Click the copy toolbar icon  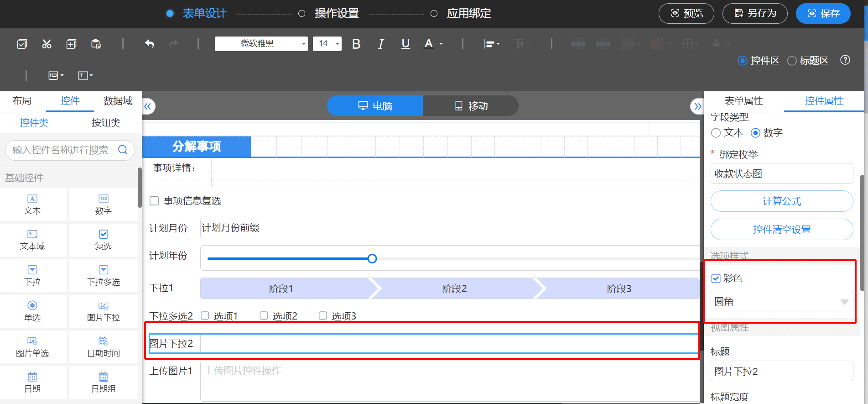point(71,44)
